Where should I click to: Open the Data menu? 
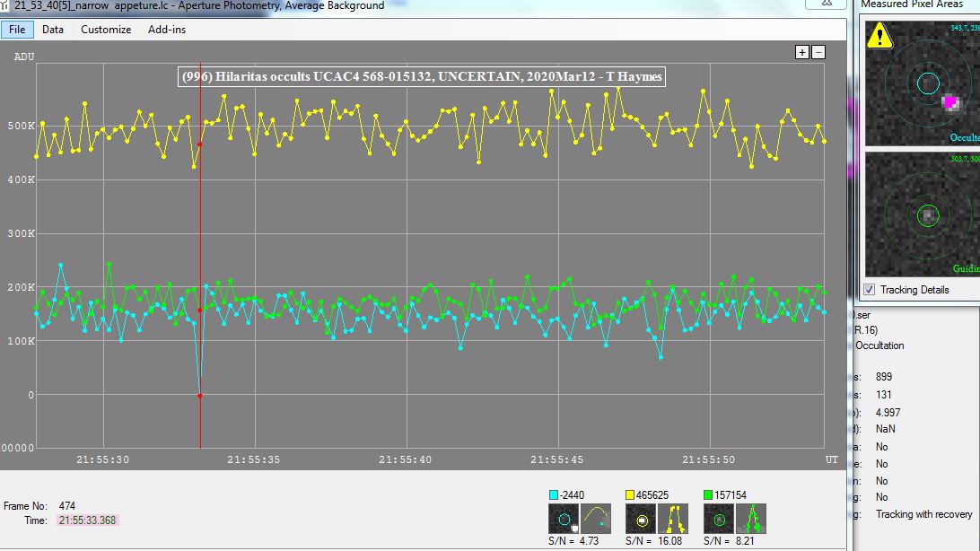pyautogui.click(x=53, y=30)
